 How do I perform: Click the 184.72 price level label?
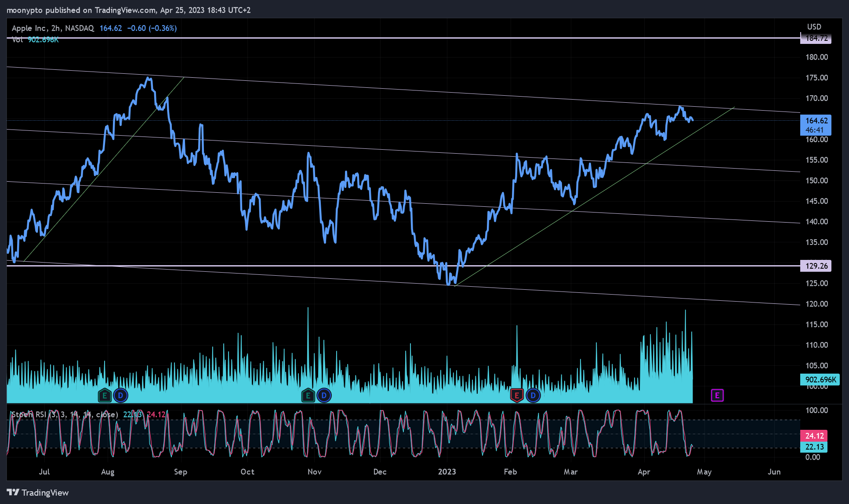[816, 38]
